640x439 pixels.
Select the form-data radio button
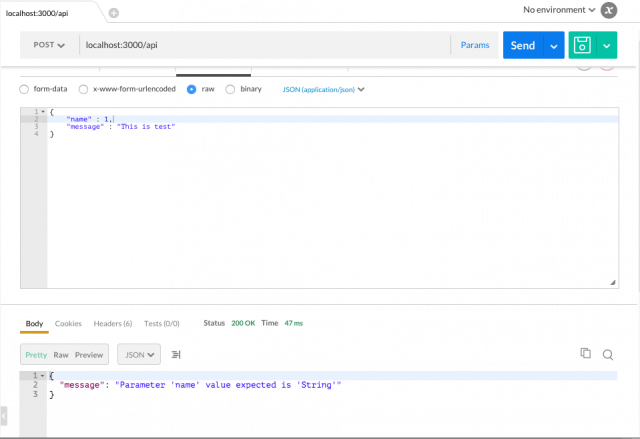pyautogui.click(x=24, y=89)
